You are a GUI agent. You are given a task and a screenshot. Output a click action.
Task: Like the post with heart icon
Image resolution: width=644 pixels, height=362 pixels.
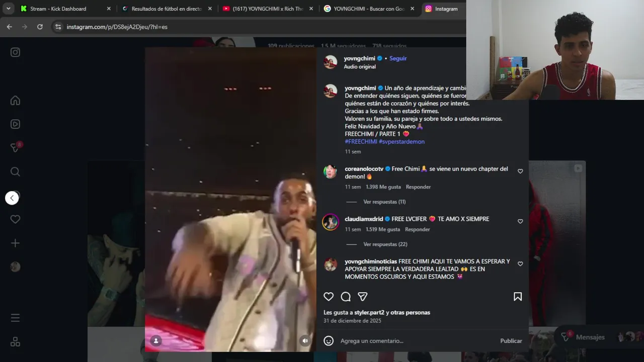[329, 297]
